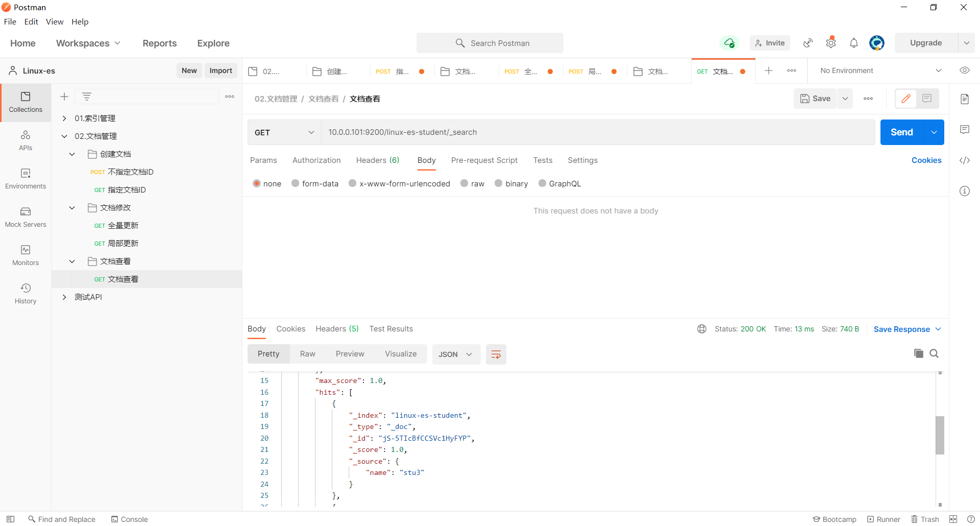Select the binary body type
This screenshot has height=526, width=980.
click(499, 183)
